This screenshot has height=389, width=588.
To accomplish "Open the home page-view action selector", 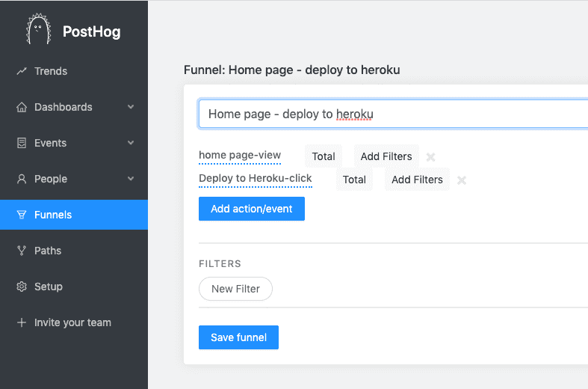I will [240, 156].
